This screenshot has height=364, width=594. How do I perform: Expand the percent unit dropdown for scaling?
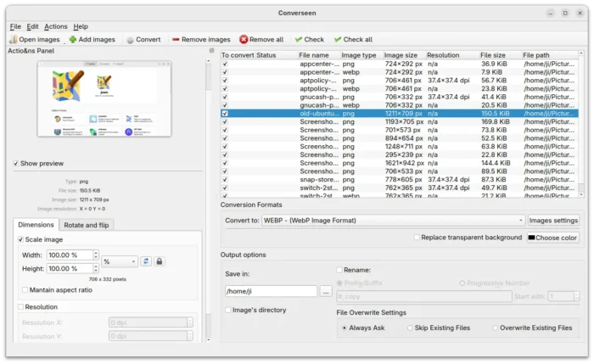119,261
